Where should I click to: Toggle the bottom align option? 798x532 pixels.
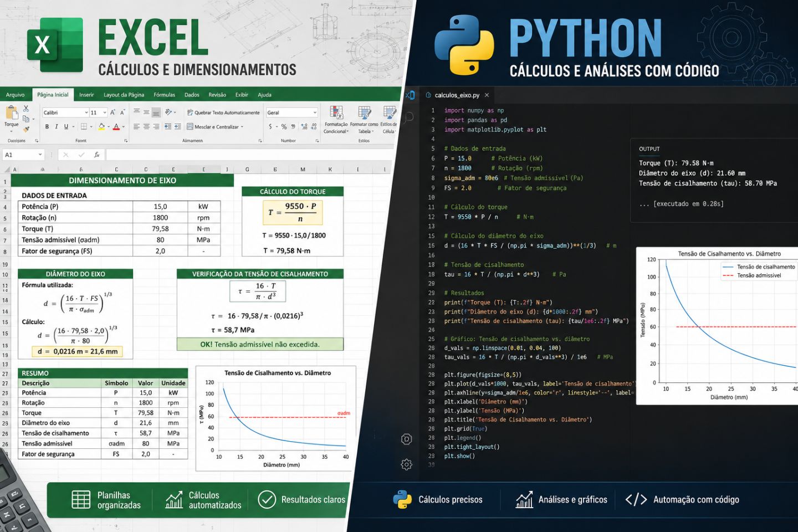point(156,112)
